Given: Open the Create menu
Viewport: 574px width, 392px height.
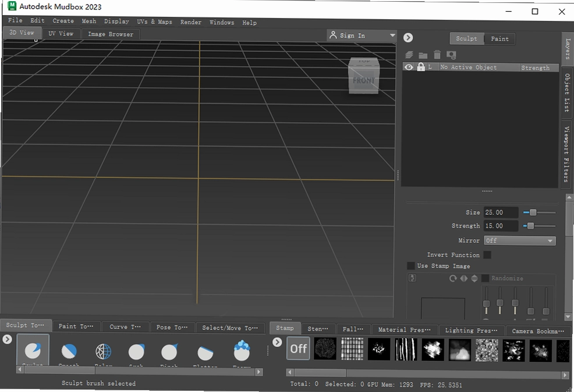Looking at the screenshot, I should (63, 21).
